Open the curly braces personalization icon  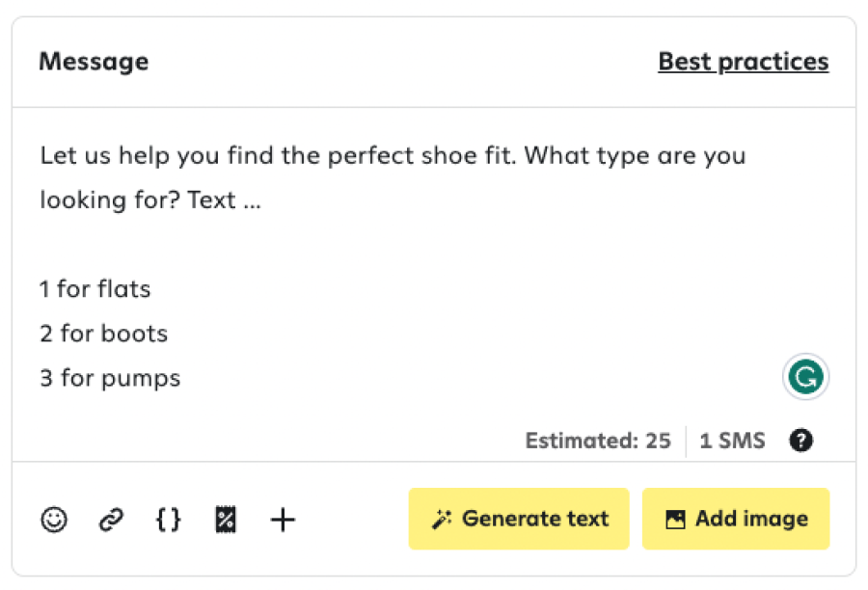(168, 520)
